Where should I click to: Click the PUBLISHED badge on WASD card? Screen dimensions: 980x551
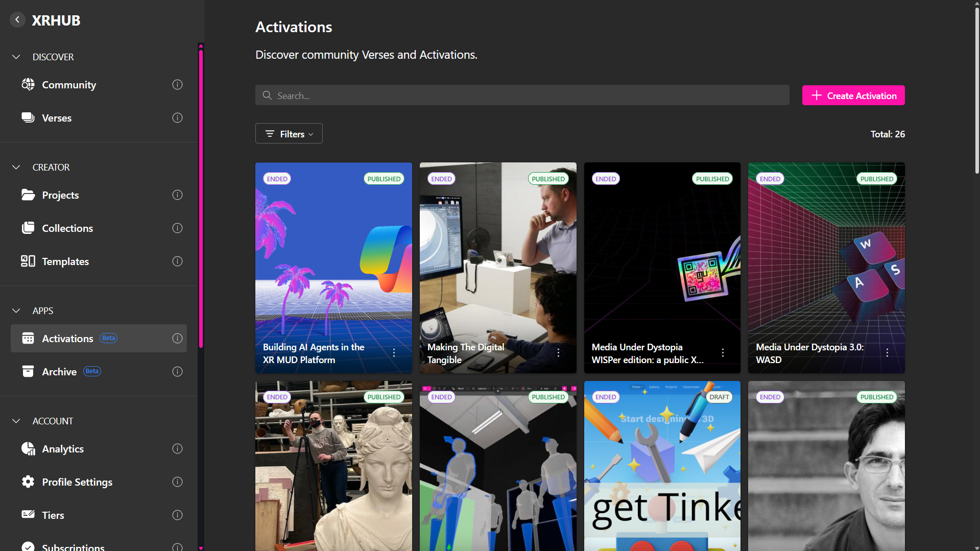pos(877,179)
